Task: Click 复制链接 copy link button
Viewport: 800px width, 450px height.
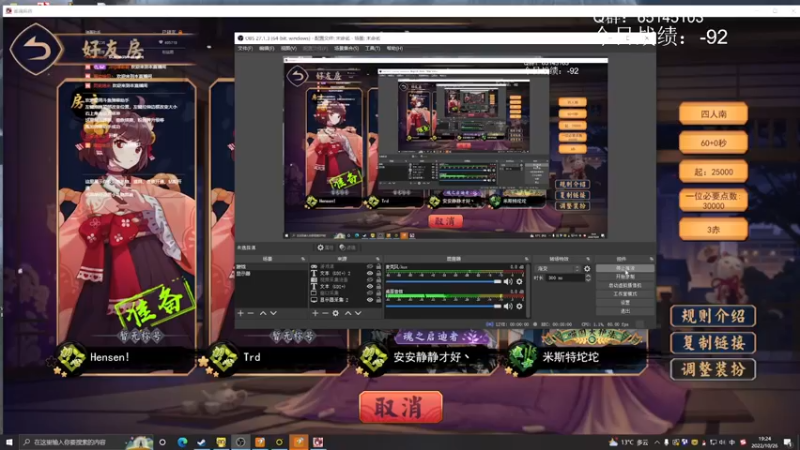Action: [713, 343]
